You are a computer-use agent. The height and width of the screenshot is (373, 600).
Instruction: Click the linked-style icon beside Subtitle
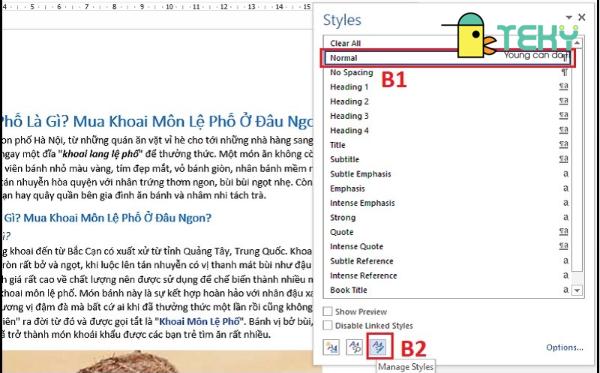(x=564, y=159)
